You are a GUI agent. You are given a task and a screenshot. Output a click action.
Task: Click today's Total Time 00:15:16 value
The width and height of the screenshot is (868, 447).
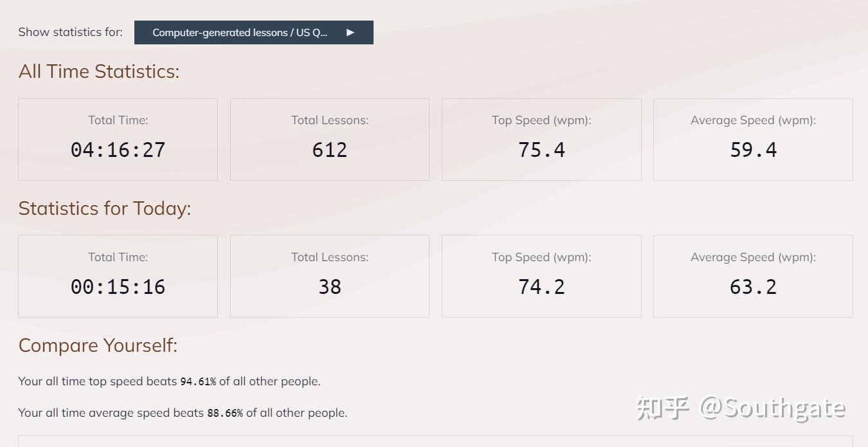(x=118, y=287)
